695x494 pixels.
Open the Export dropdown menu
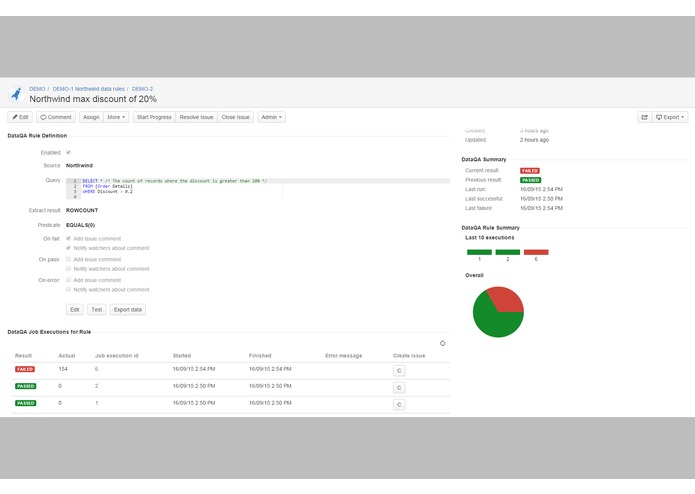[670, 117]
